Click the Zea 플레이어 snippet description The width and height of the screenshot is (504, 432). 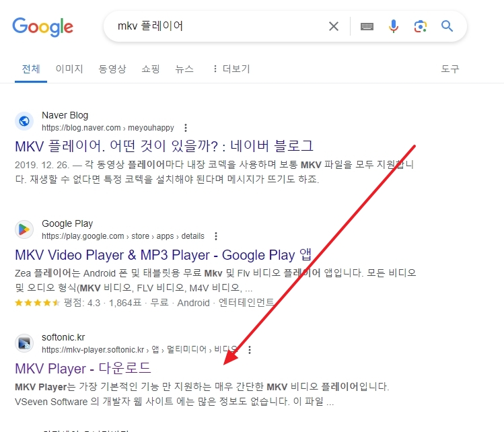[215, 281]
